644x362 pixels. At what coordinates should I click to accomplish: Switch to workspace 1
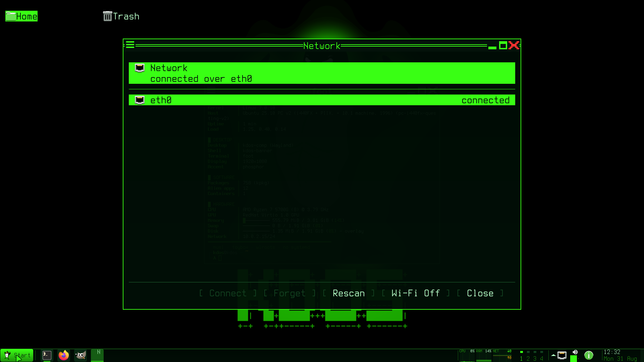(522, 356)
